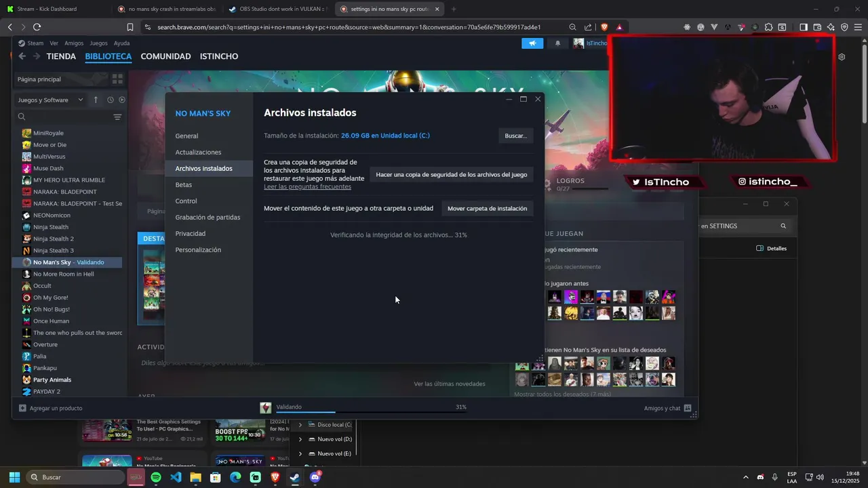Screen dimensions: 868x488
Task: Expand Disco local (C:) tree node
Action: [x=300, y=425]
